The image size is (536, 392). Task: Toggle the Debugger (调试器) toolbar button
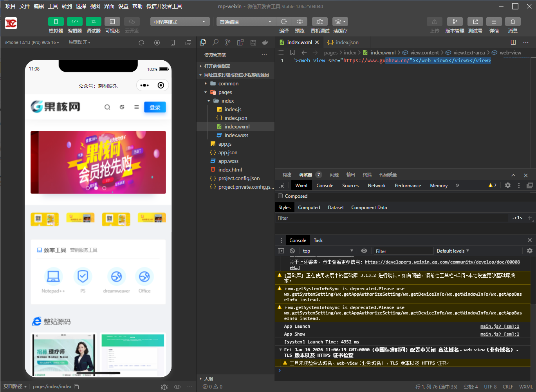click(x=93, y=22)
